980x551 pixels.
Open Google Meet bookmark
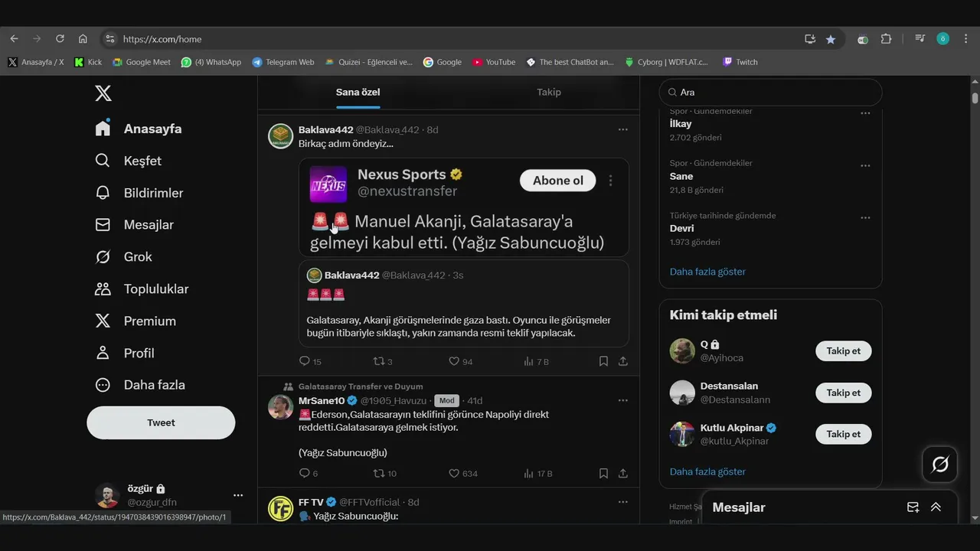click(x=142, y=62)
